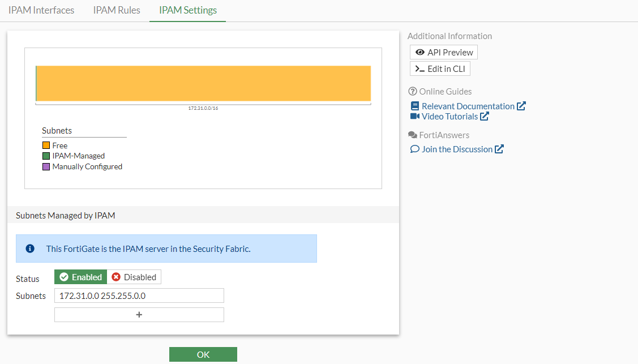Click the book icon beside Relevant Documentation
This screenshot has width=638, height=364.
(x=415, y=106)
